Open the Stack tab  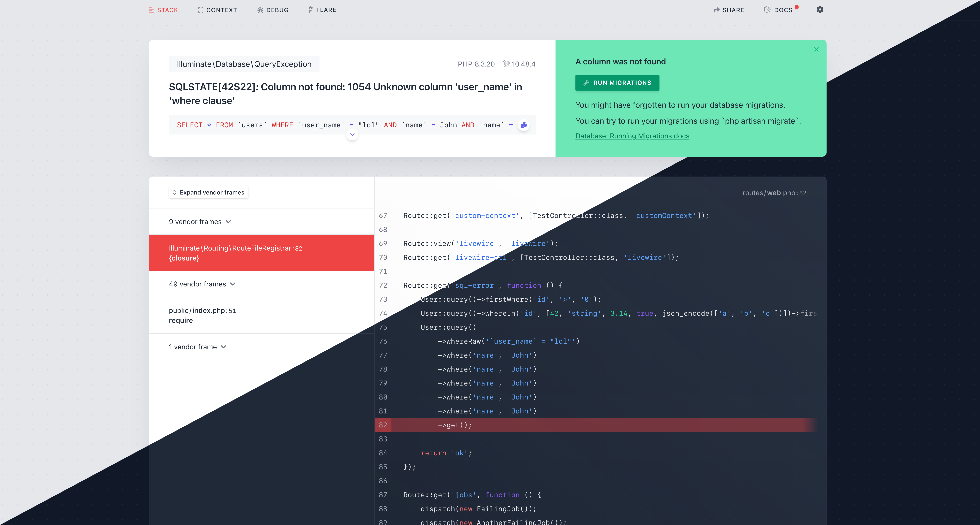tap(163, 10)
